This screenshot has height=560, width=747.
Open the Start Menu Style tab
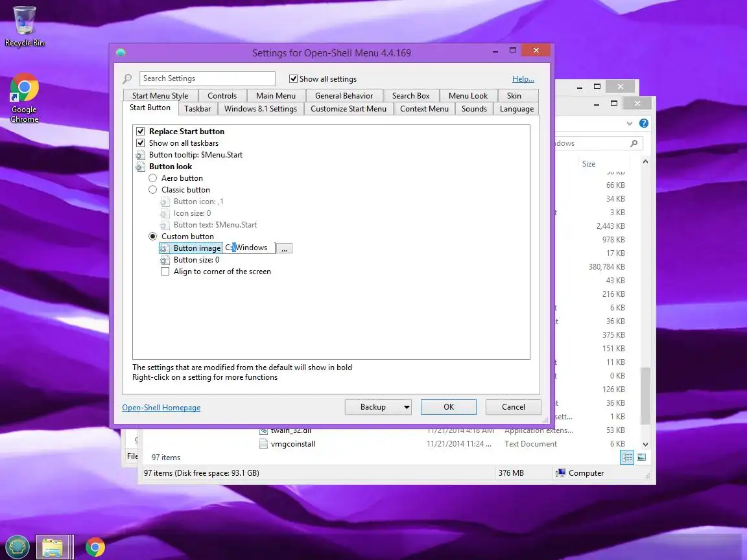coord(160,96)
